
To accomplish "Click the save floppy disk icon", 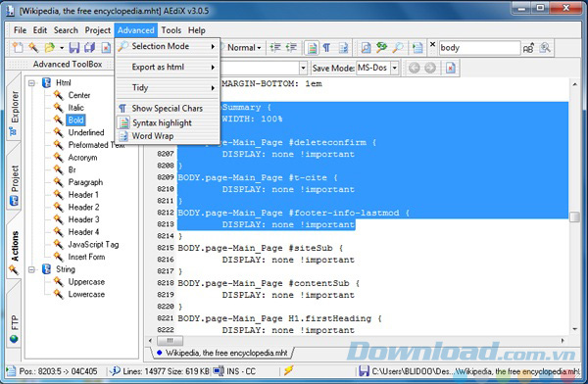I will pyautogui.click(x=73, y=48).
